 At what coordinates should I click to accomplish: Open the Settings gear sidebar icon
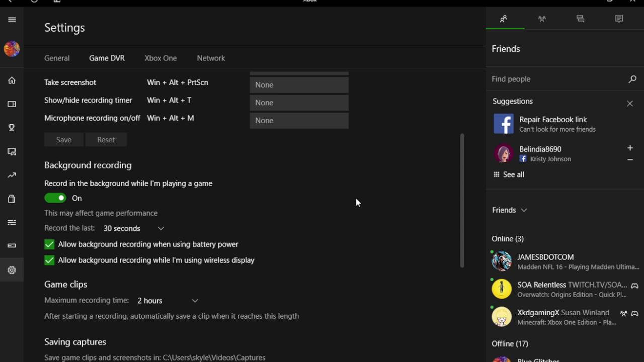12,270
